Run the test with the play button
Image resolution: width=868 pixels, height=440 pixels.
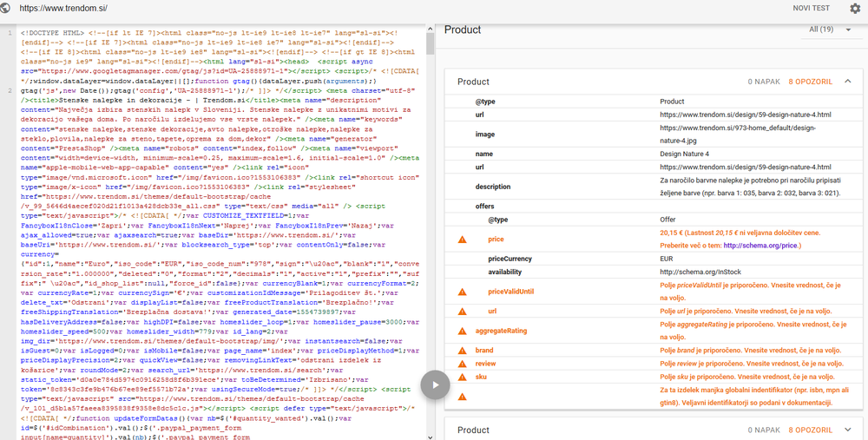(435, 384)
